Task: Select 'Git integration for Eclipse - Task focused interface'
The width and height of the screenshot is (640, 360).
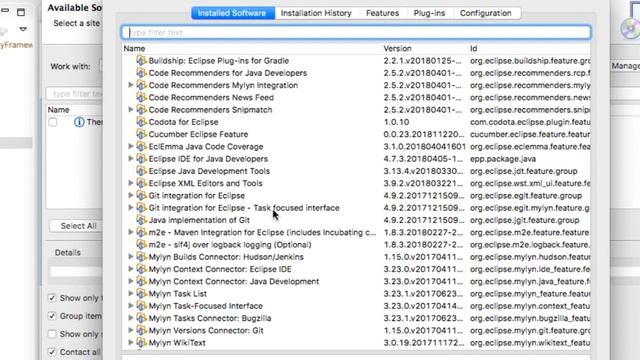Action: point(244,208)
